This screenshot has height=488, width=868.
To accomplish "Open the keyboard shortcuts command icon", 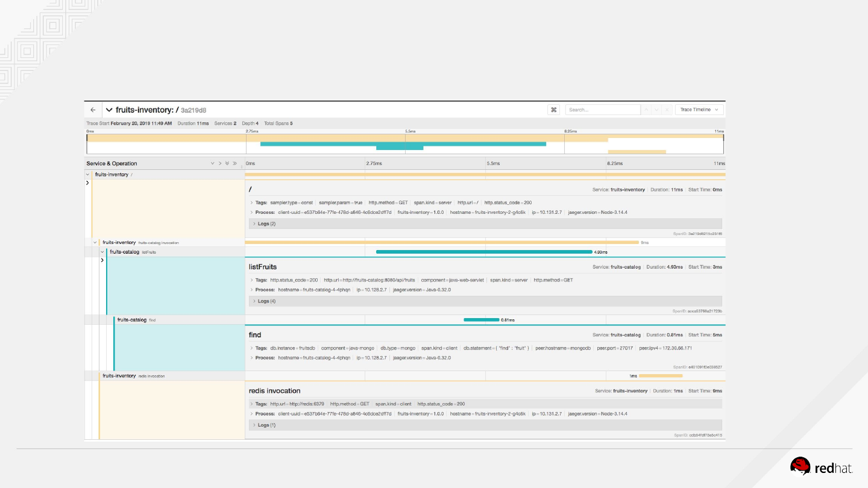I will 554,110.
